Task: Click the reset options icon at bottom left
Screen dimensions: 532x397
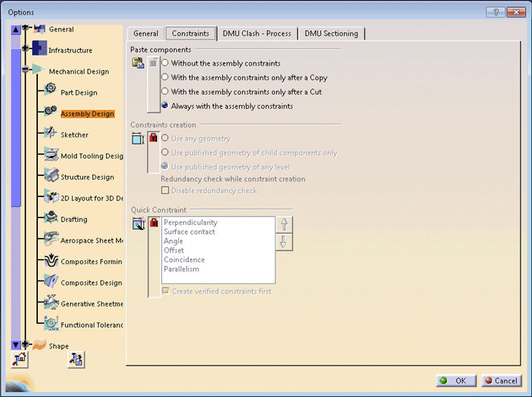Action: click(x=20, y=360)
